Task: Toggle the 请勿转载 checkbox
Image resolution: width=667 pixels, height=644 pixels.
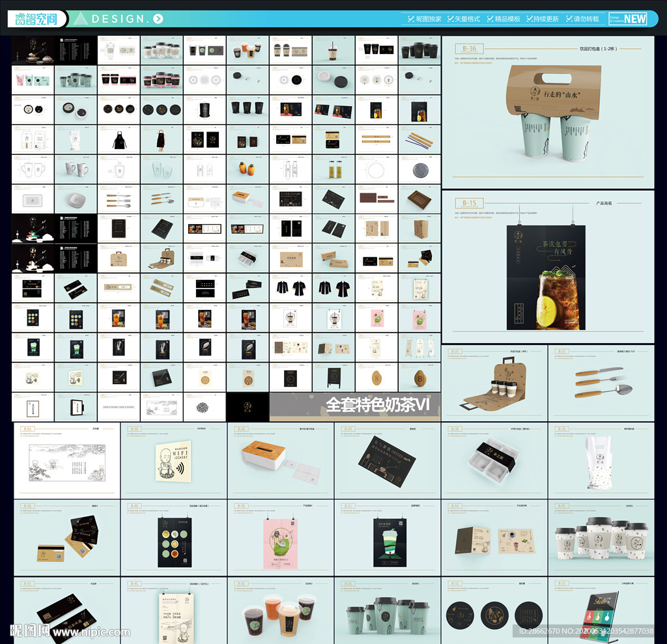Action: tap(569, 19)
